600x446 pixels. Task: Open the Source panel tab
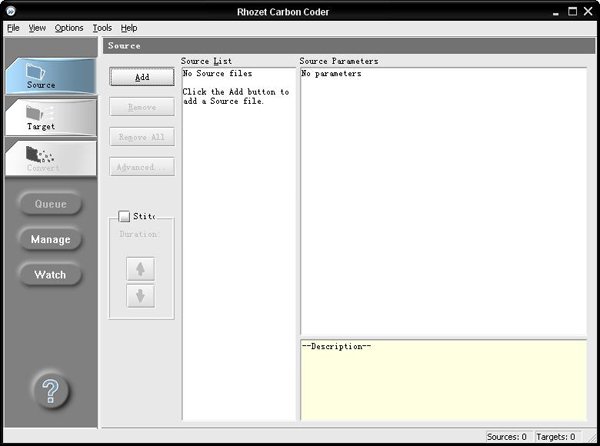[51, 76]
